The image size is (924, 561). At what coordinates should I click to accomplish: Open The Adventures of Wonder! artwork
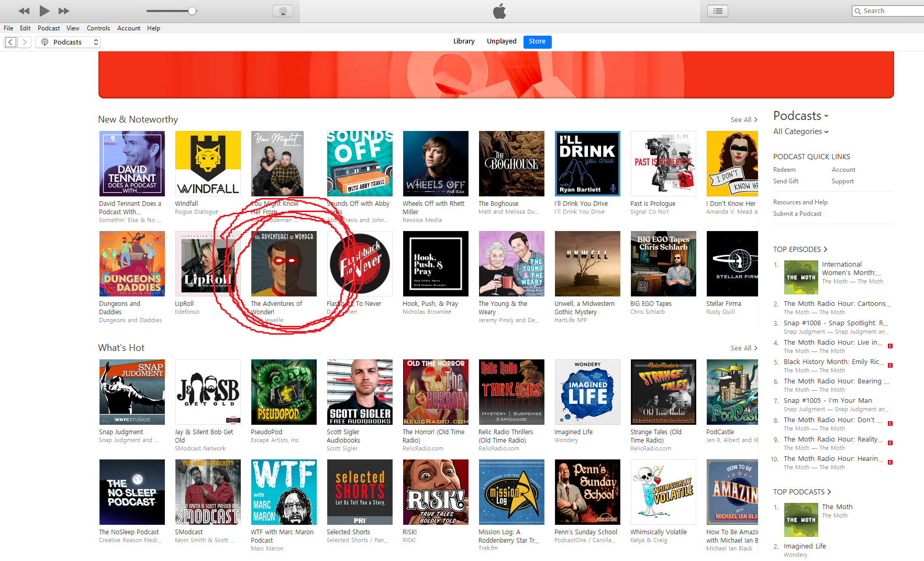pyautogui.click(x=284, y=263)
